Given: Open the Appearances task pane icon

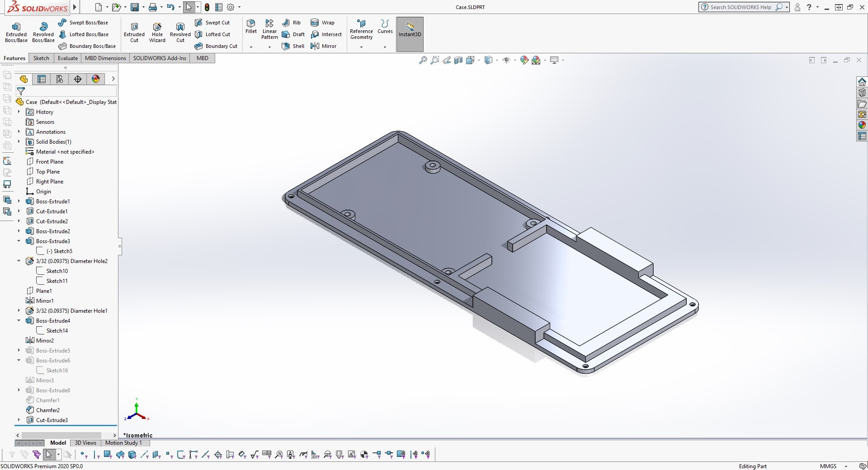Looking at the screenshot, I should (862, 125).
